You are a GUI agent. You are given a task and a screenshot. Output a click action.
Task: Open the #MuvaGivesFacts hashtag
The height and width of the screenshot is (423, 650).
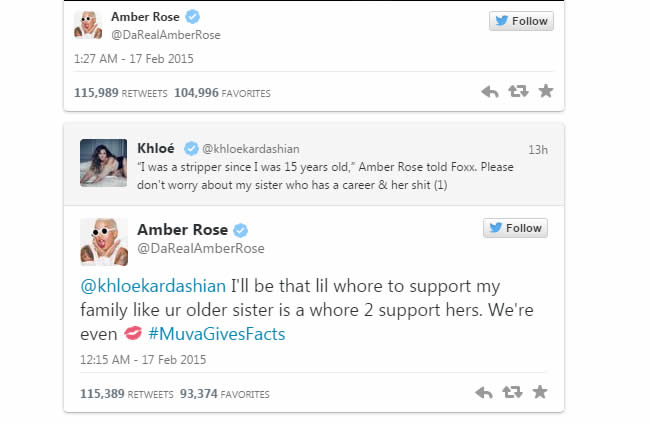pos(216,334)
